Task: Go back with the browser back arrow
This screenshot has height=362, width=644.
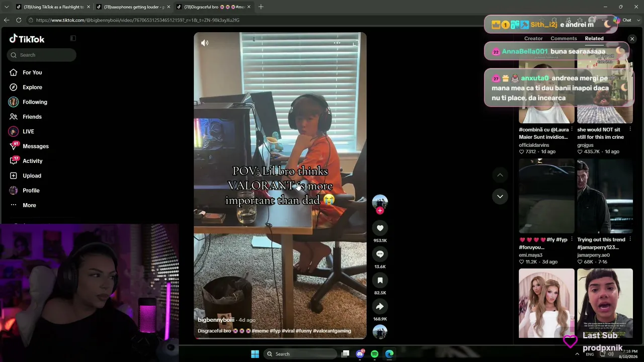Action: click(x=7, y=20)
